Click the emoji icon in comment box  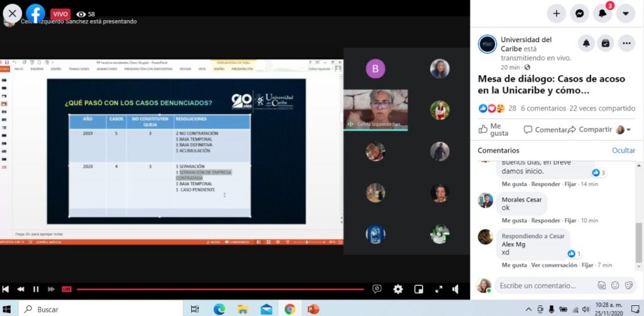[614, 285]
